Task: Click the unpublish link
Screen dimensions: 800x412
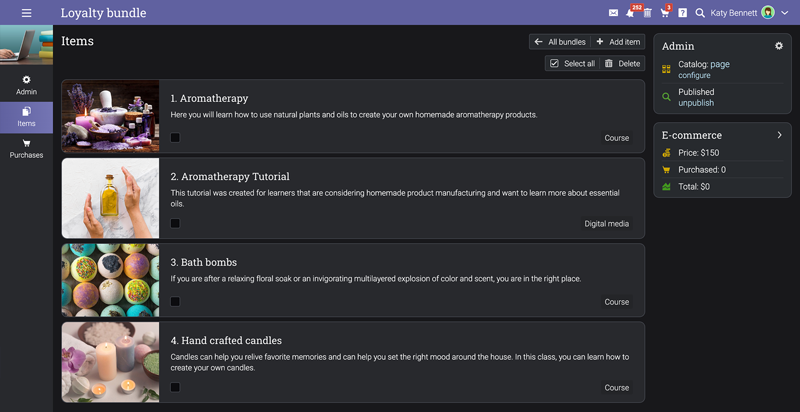Action: [696, 103]
